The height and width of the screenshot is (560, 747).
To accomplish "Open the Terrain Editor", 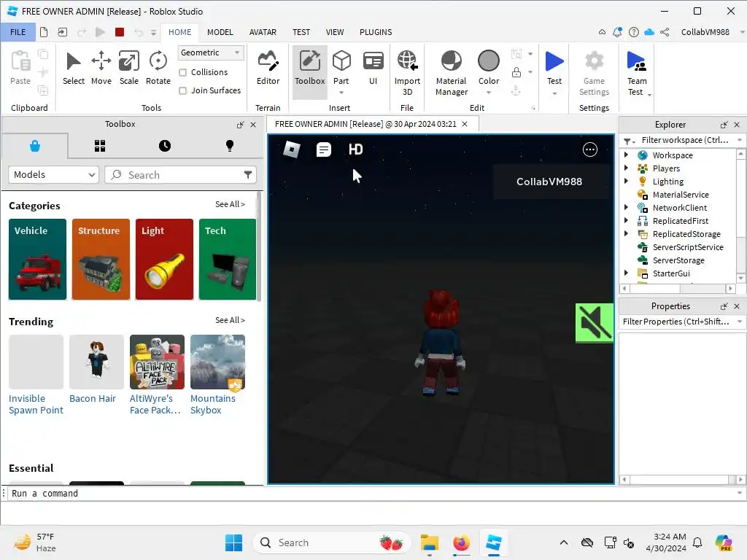I will click(268, 68).
